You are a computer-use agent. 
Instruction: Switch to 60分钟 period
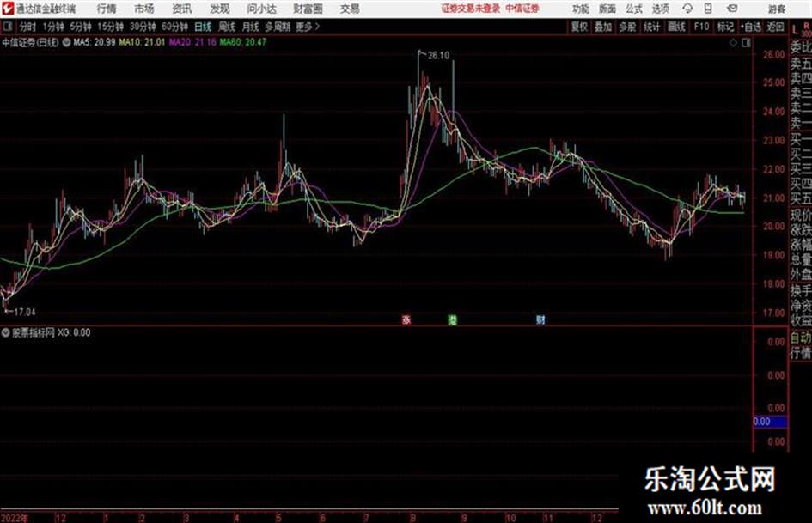tap(174, 27)
